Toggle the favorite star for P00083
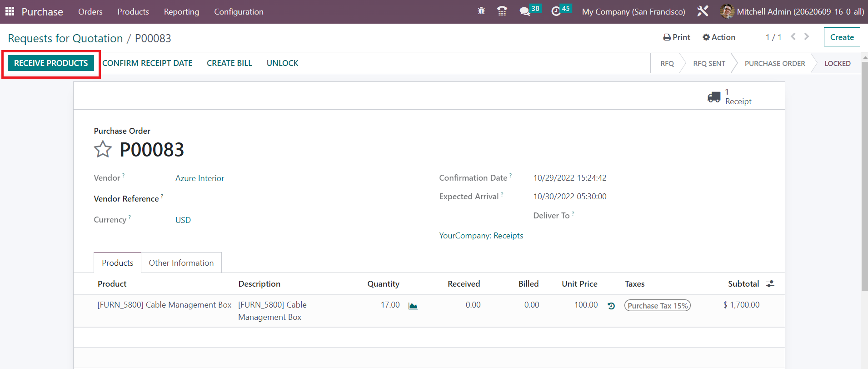Image resolution: width=868 pixels, height=369 pixels. (103, 149)
